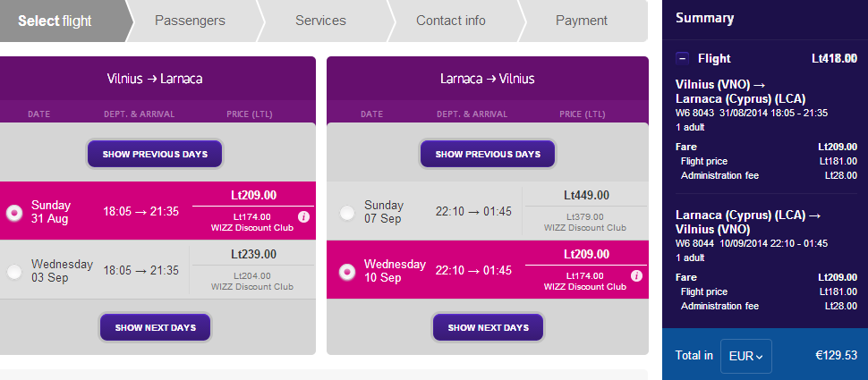Select Wednesday 03 Sep outbound flight
Image resolution: width=868 pixels, height=380 pixels.
pyautogui.click(x=14, y=271)
